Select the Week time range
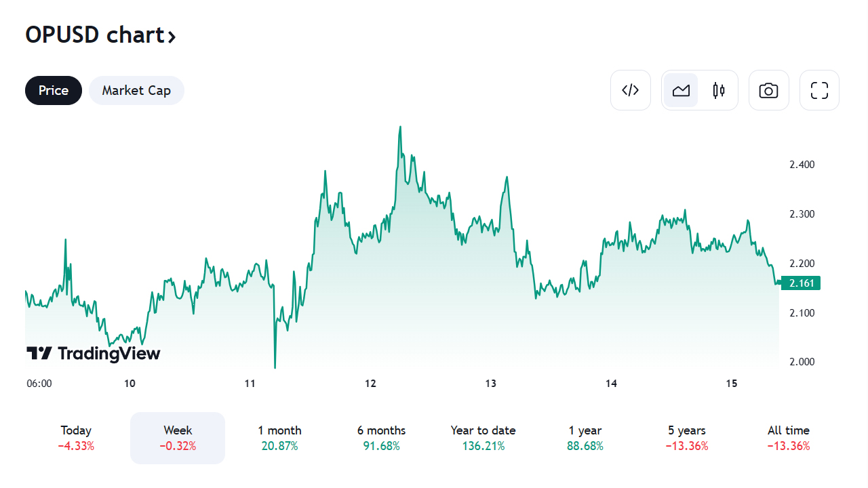 tap(178, 438)
